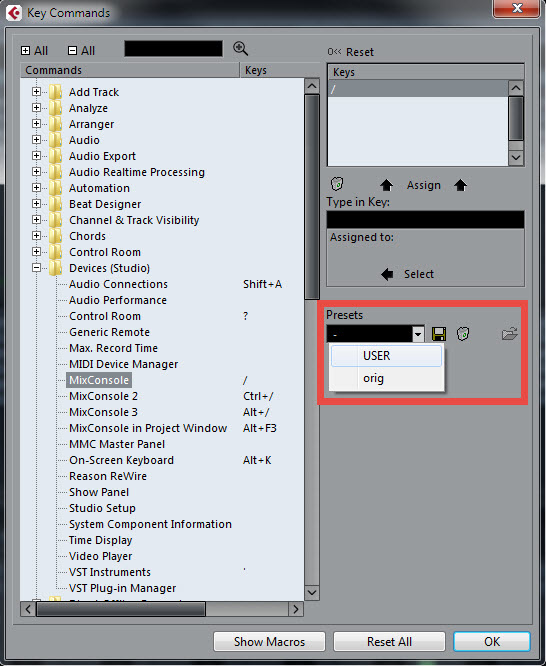Expand the Control Room folder category

37,251
